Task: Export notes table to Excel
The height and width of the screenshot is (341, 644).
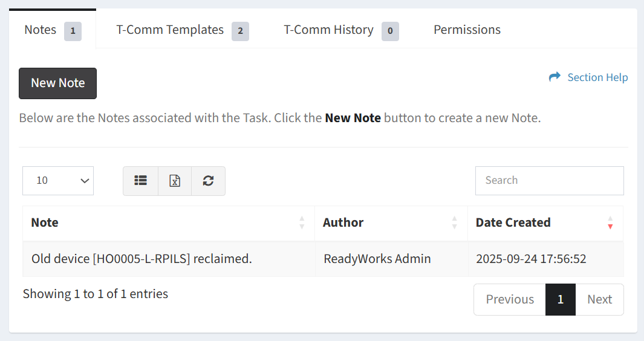Action: (175, 181)
